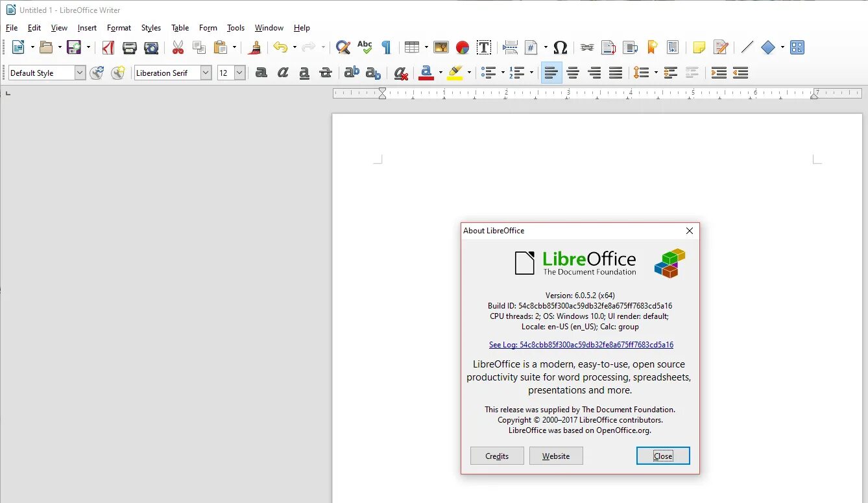The width and height of the screenshot is (868, 503).
Task: Toggle underline formatting
Action: click(304, 73)
